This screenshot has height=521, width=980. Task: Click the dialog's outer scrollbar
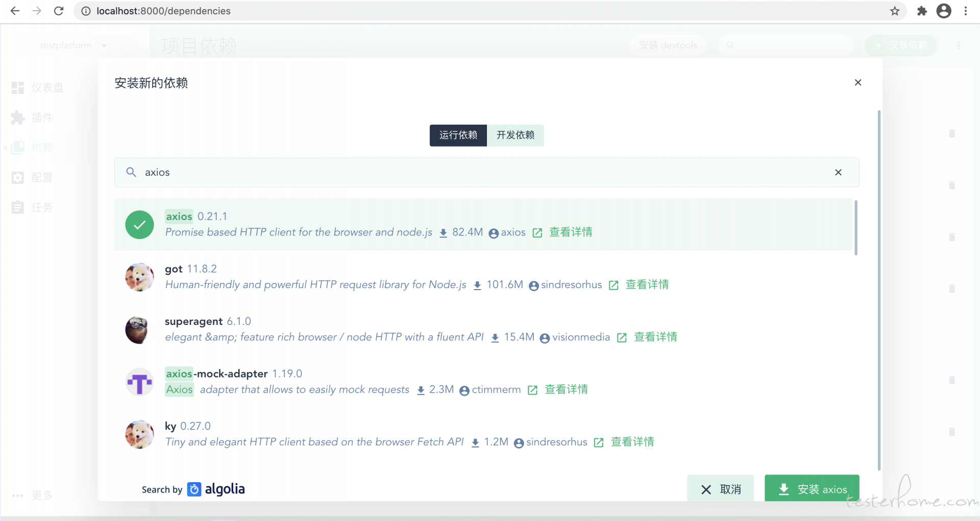pyautogui.click(x=879, y=290)
